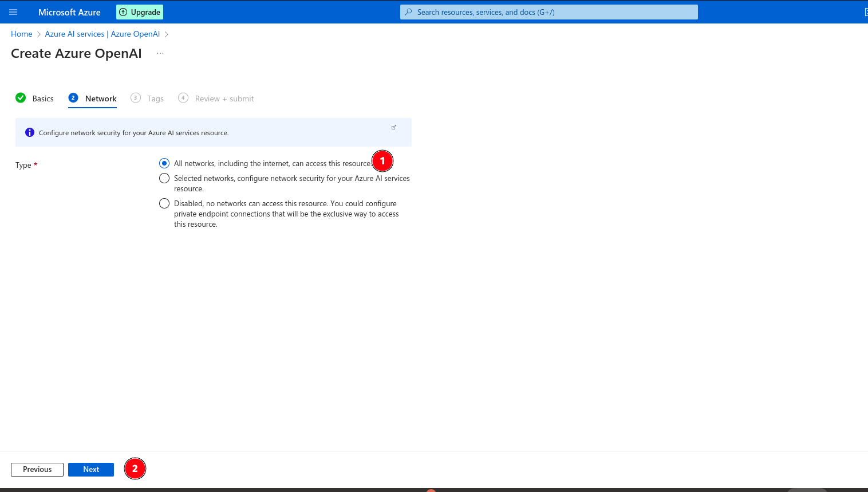Click the Microsoft Azure logo text
This screenshot has height=492, width=868.
click(69, 12)
